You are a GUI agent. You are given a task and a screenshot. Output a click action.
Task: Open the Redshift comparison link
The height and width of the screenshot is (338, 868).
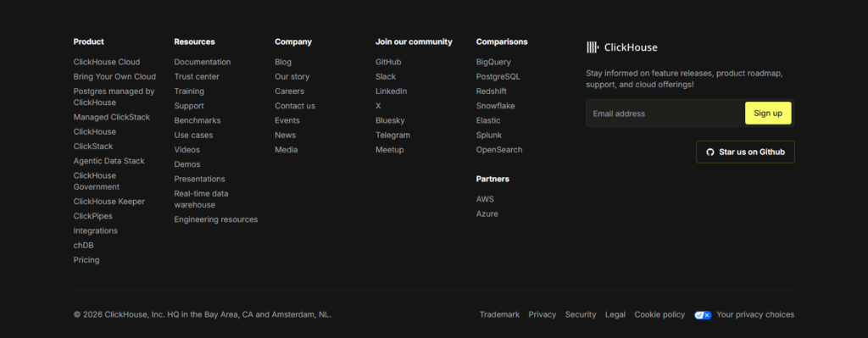[492, 91]
